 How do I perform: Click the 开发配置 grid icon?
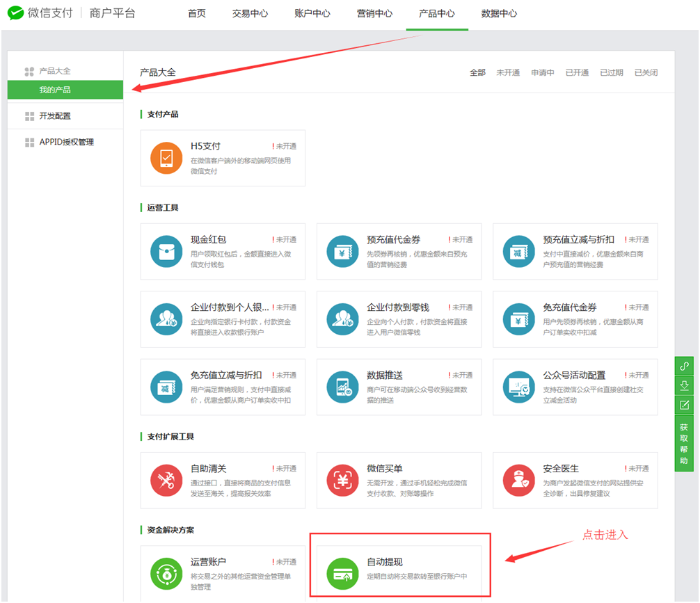tap(29, 116)
